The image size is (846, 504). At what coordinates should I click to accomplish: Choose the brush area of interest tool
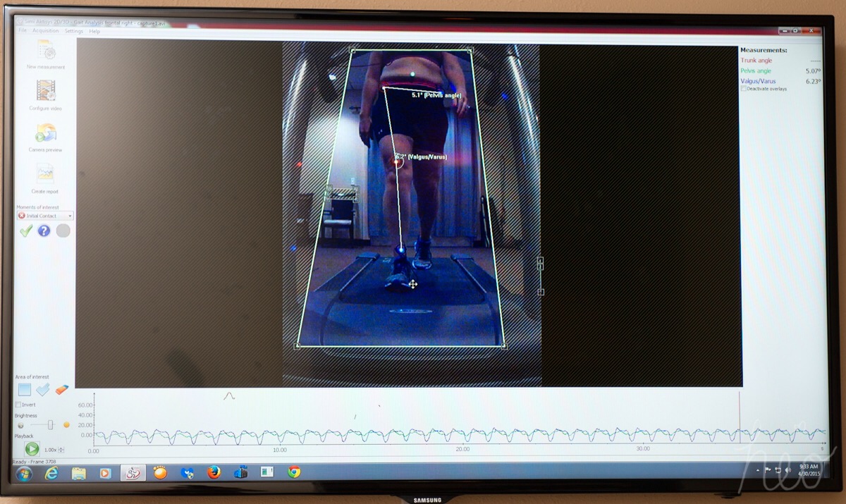coord(43,390)
